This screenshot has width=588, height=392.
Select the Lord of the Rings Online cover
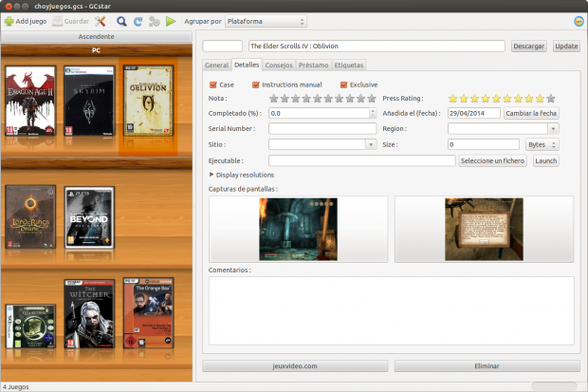click(x=30, y=217)
